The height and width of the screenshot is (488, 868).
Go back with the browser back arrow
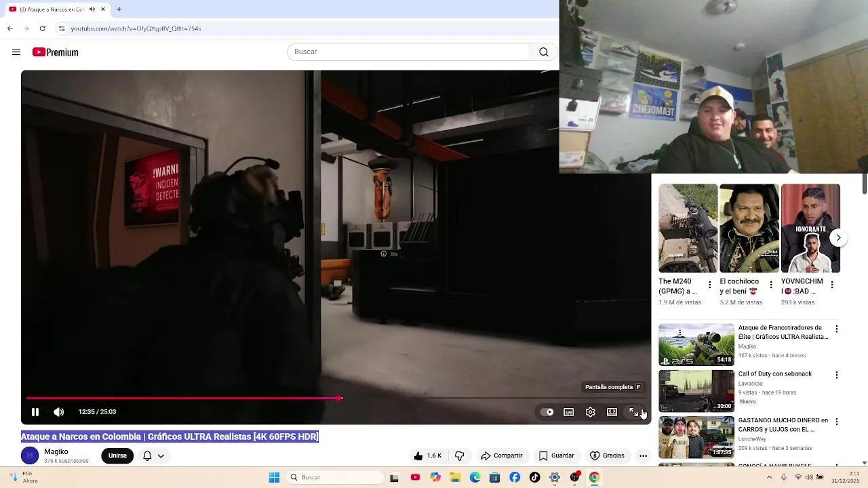point(9,28)
